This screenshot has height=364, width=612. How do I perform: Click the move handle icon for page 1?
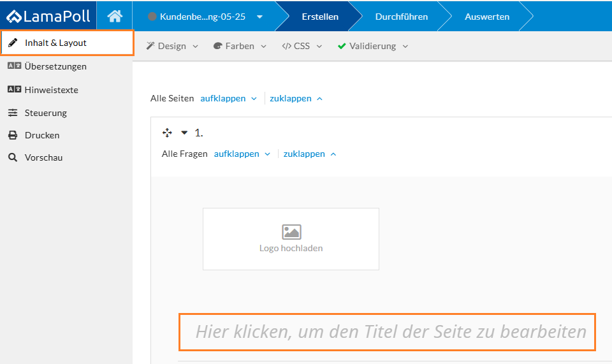[168, 133]
